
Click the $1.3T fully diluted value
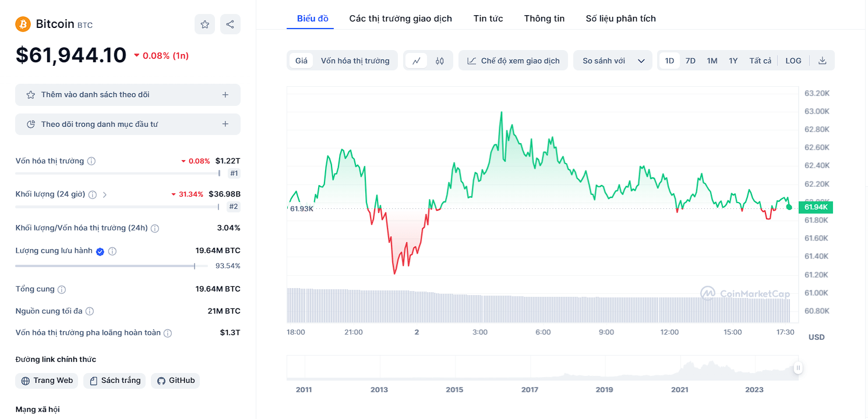coord(230,333)
